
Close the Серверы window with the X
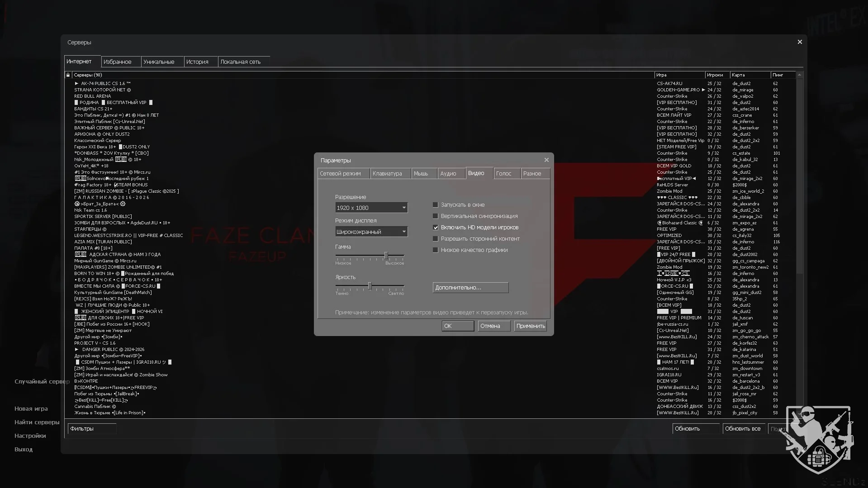click(x=800, y=42)
